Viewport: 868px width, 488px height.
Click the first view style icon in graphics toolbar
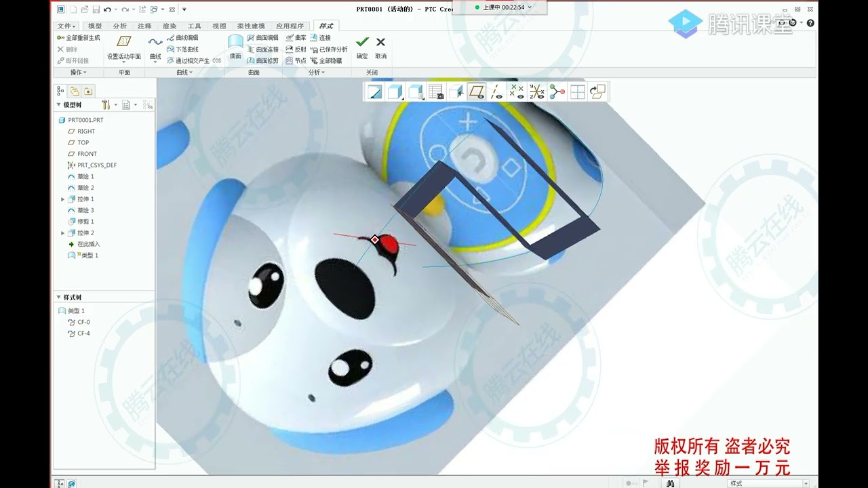point(375,92)
